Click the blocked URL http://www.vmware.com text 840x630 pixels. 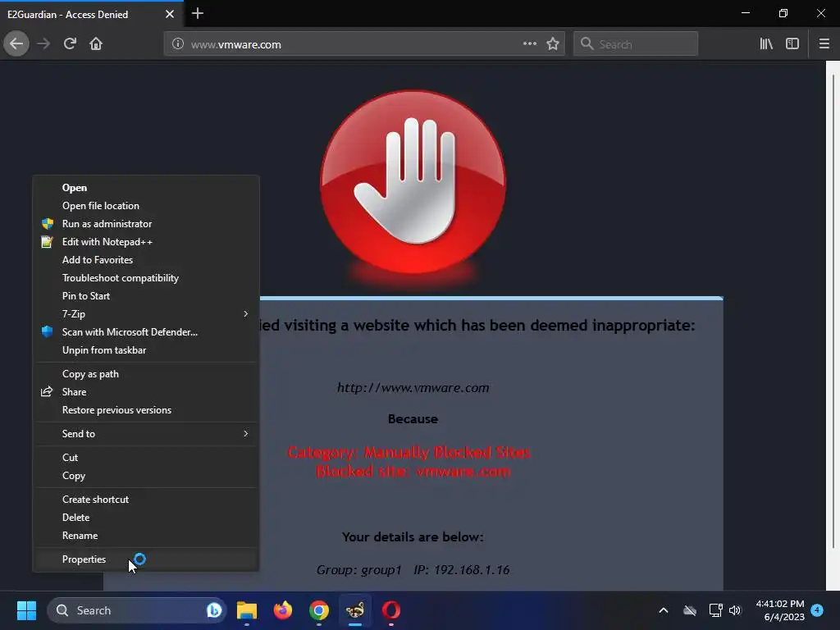click(413, 388)
